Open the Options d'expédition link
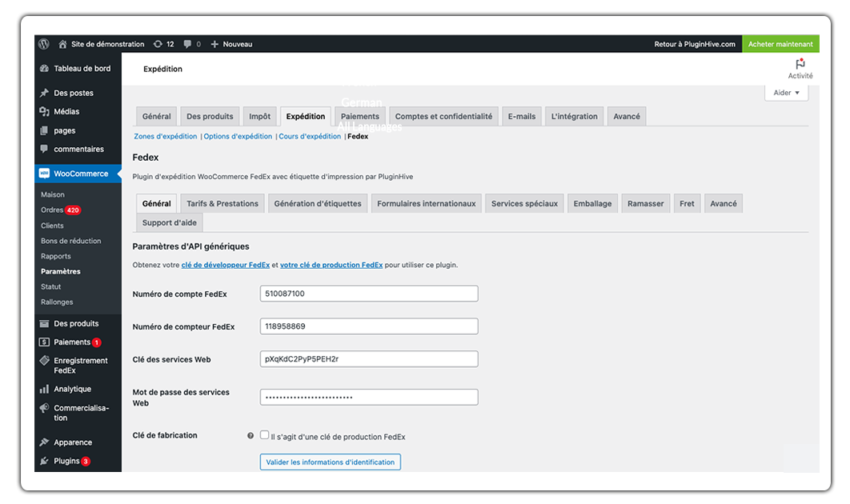The image size is (850, 504). click(238, 137)
